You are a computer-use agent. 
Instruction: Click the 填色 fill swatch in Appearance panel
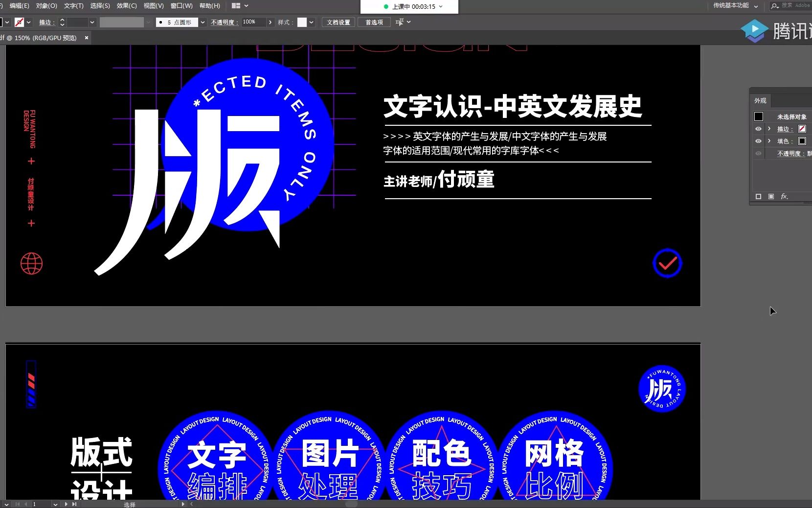802,141
